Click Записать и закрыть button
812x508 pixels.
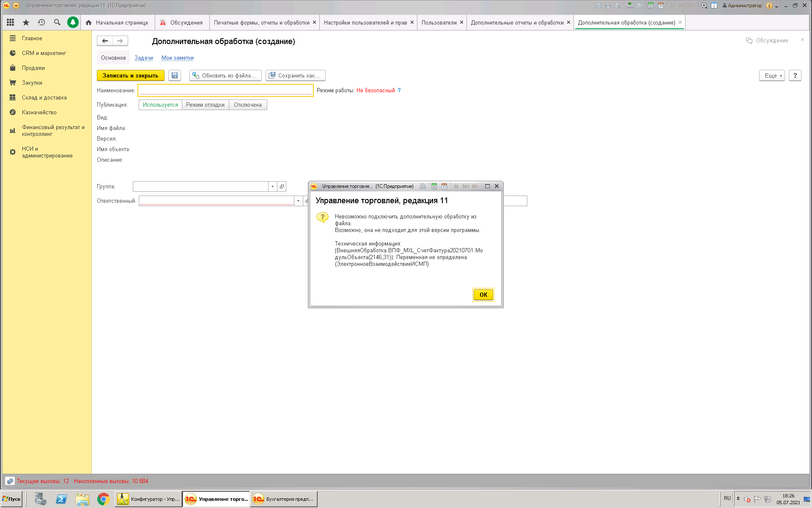[x=130, y=75]
